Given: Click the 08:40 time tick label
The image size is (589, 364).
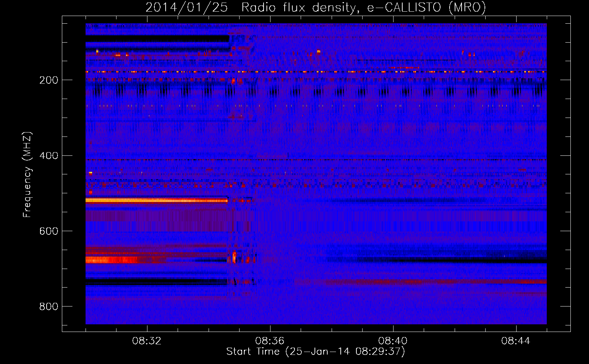Looking at the screenshot, I should point(393,341).
